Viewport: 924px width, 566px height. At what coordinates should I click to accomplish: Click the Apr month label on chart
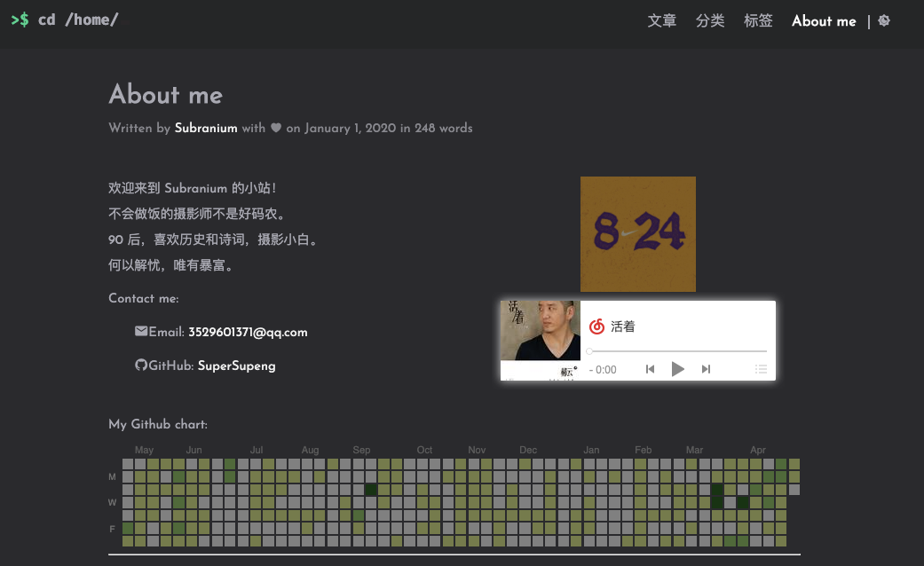(x=758, y=450)
